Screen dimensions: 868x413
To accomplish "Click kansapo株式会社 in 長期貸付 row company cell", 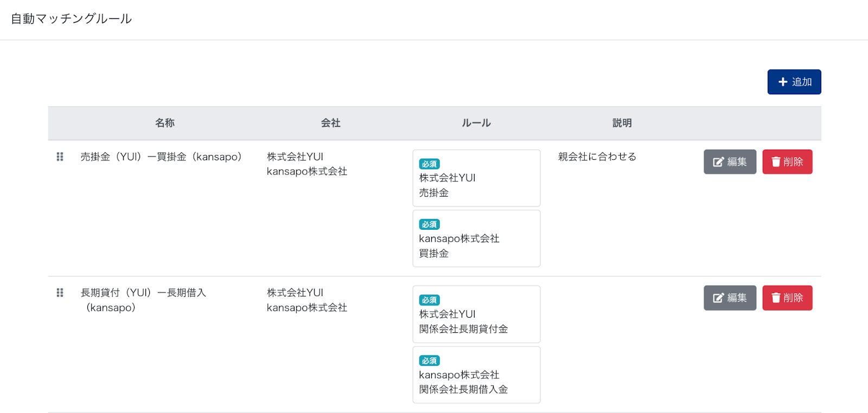I will [307, 307].
